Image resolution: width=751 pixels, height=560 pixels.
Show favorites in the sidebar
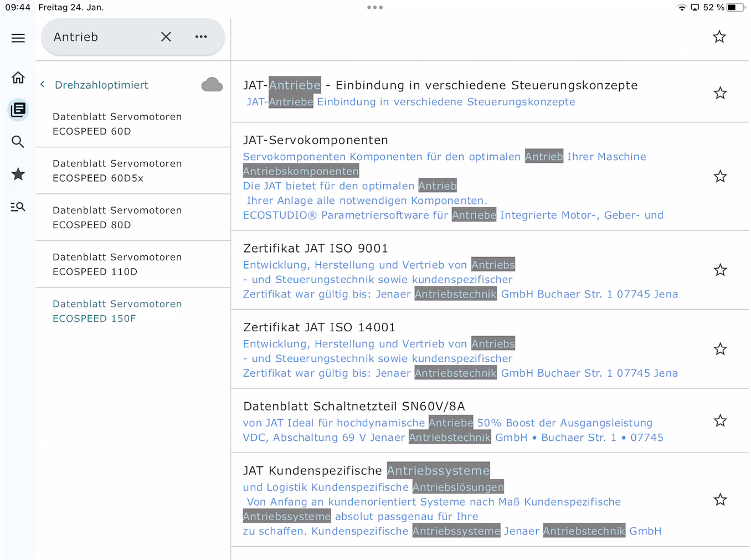(x=18, y=174)
